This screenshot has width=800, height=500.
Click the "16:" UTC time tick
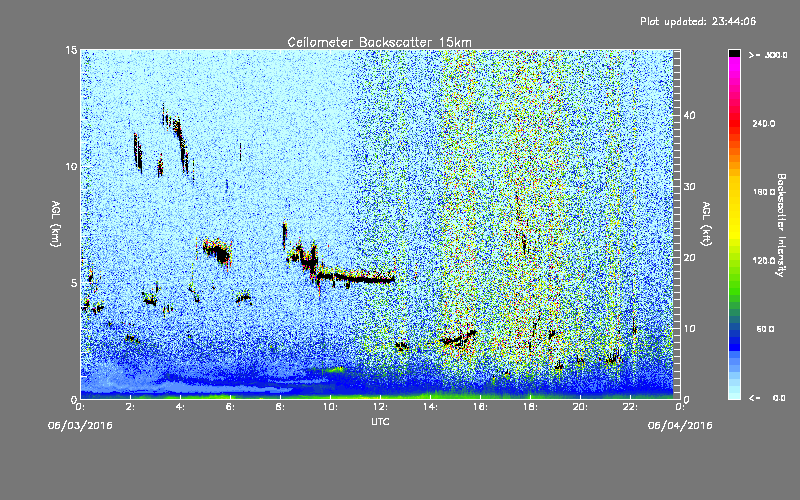(x=481, y=407)
